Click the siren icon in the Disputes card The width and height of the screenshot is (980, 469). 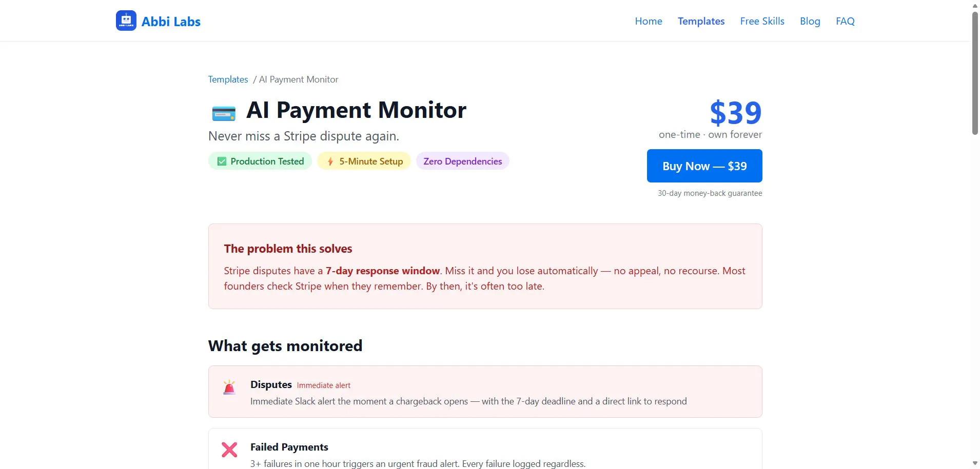pyautogui.click(x=229, y=388)
